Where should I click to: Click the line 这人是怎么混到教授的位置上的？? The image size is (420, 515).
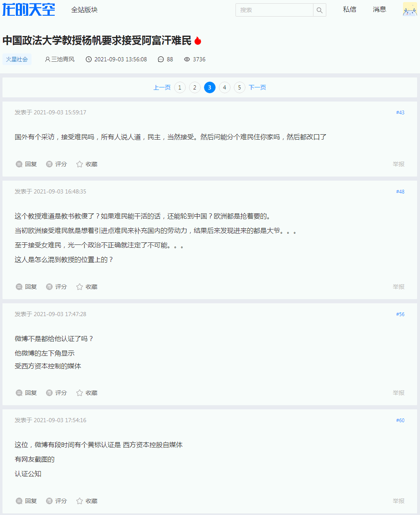64,260
